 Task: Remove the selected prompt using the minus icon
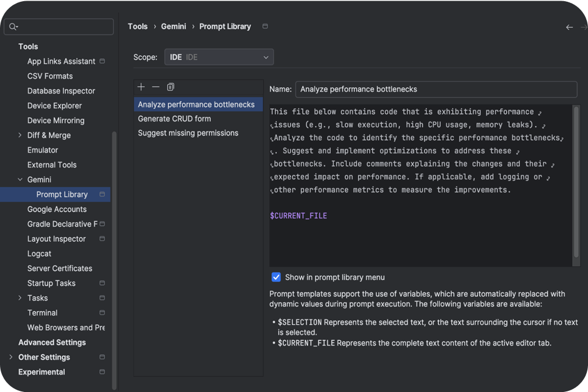coord(155,86)
